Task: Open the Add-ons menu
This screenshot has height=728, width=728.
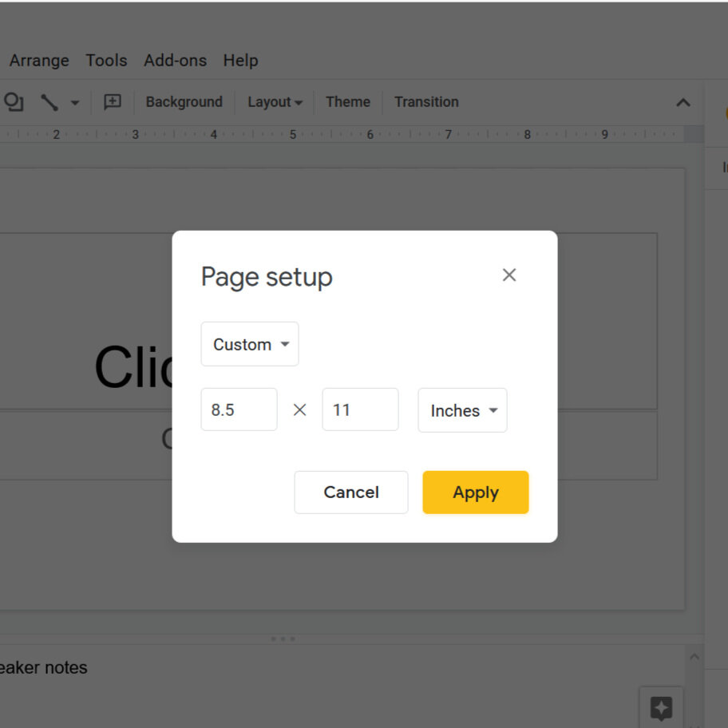Action: (175, 61)
